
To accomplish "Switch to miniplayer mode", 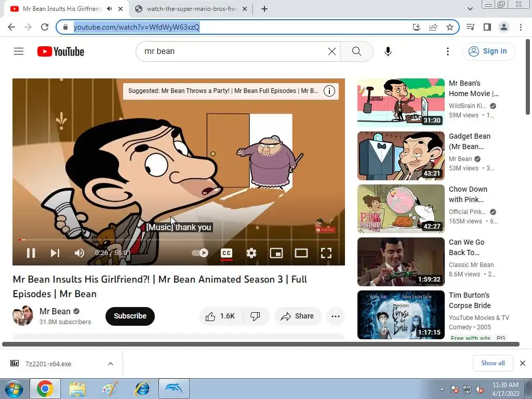I will (276, 253).
